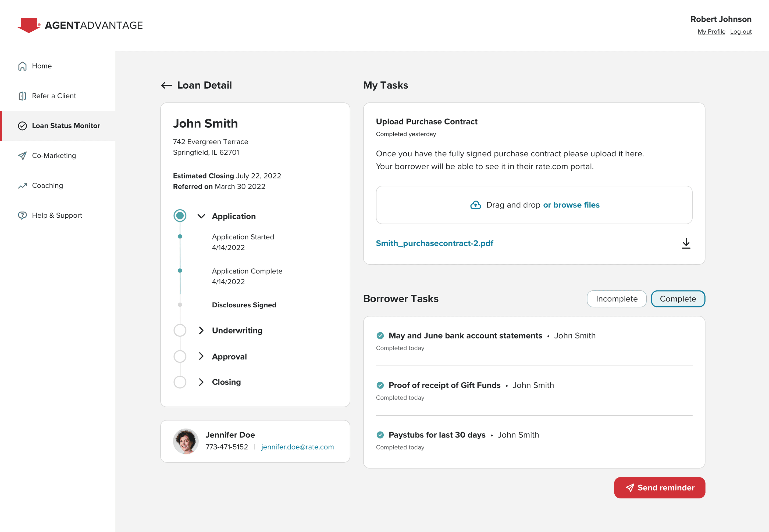Click the Help & Support chat bubble icon

22,215
